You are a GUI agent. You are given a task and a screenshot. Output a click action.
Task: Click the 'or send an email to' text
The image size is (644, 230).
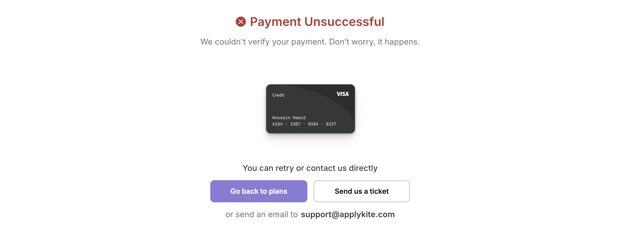click(261, 214)
